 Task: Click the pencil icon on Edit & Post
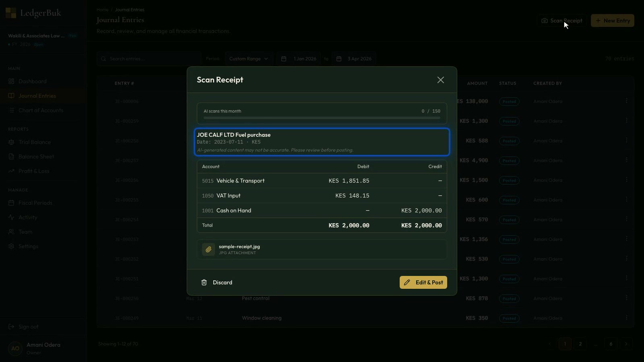point(407,282)
